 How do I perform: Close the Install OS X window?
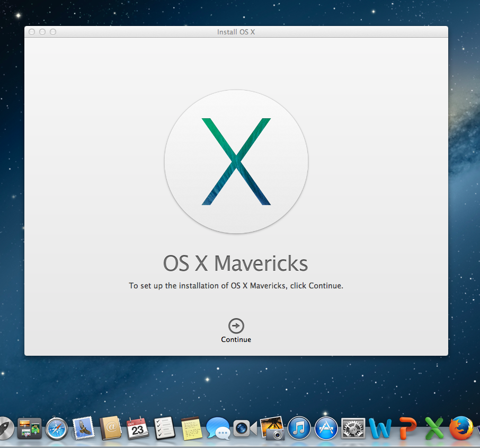(32, 32)
